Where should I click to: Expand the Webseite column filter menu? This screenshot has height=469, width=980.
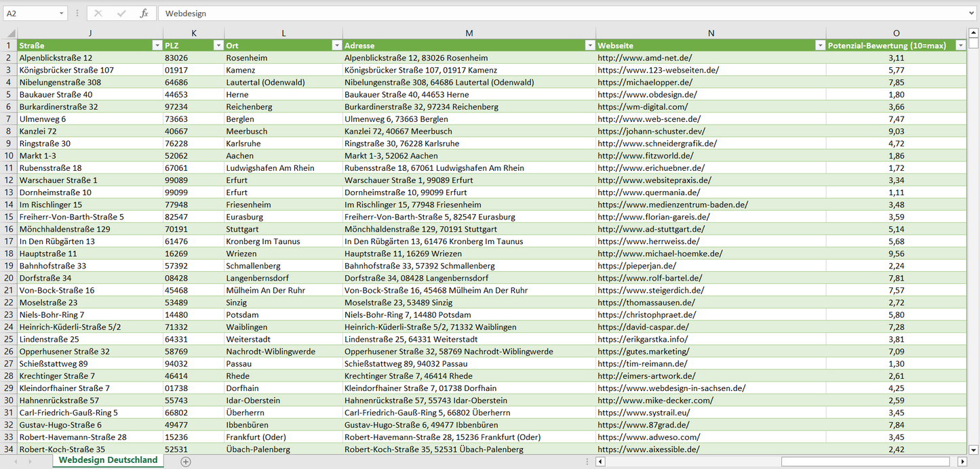(819, 45)
